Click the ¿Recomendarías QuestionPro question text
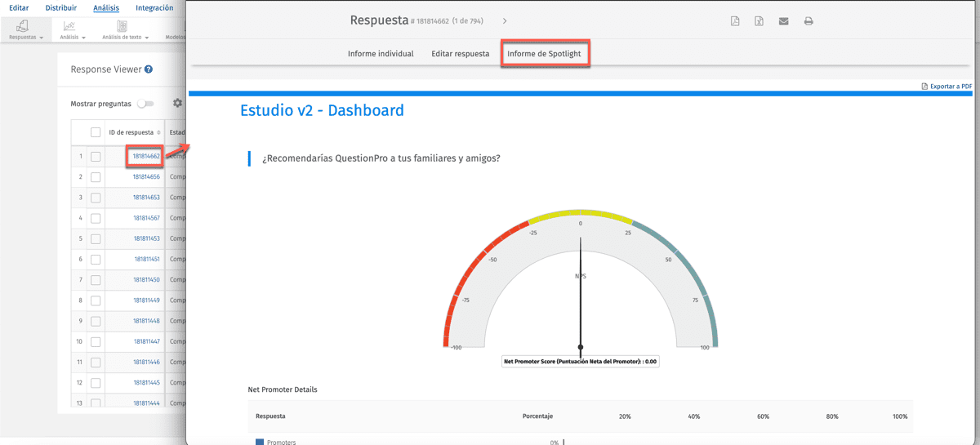The image size is (980, 445). [x=381, y=158]
